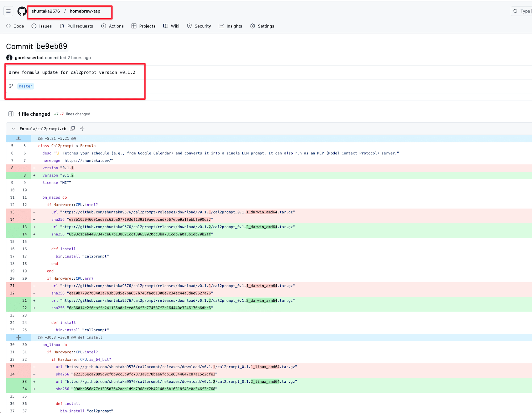Click the added darwin_arm64 v0.1.2 url line
The height and width of the screenshot is (413, 532).
point(269,301)
